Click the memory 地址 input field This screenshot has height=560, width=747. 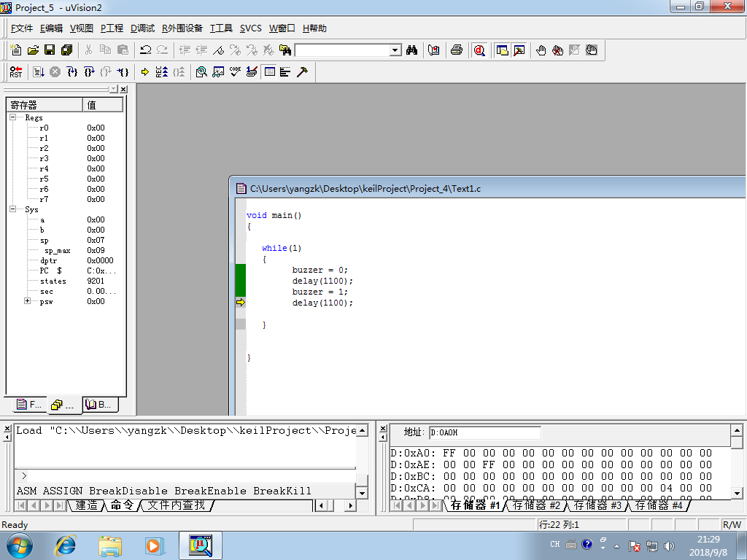484,432
